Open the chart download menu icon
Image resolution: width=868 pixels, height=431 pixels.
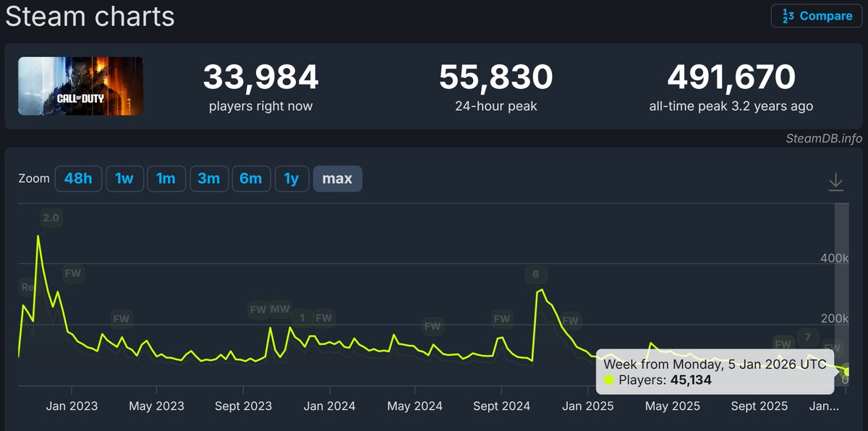pyautogui.click(x=835, y=182)
